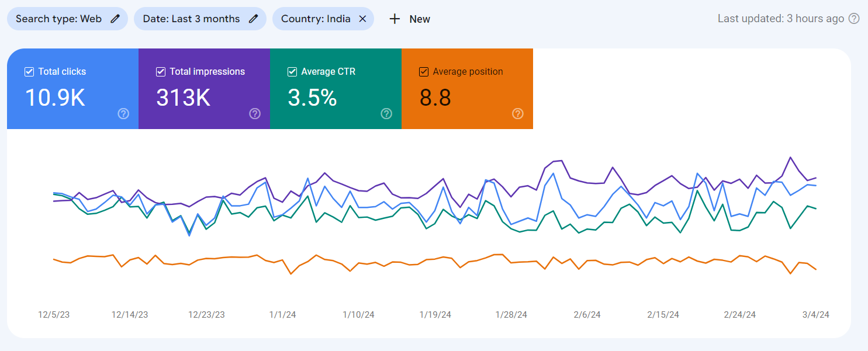Select the 3.5% average CTR value

tap(312, 98)
